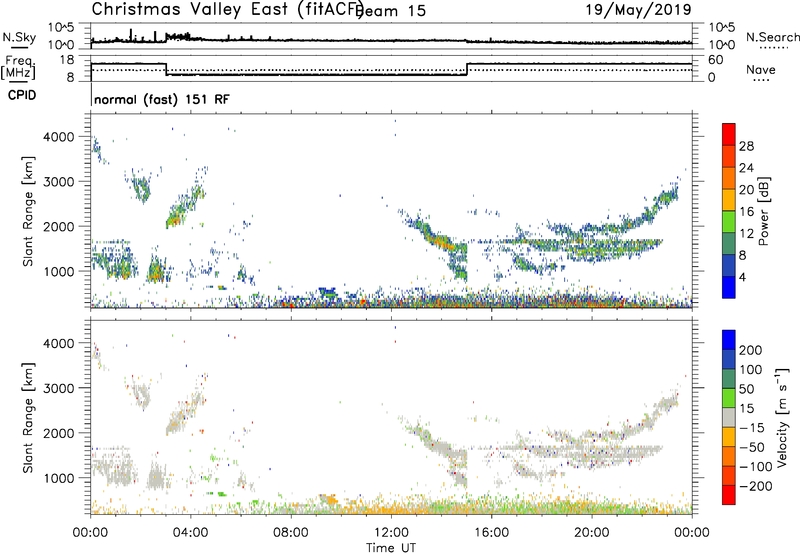The height and width of the screenshot is (554, 800).
Task: Click the 'N.Search' legend label
Action: click(x=772, y=37)
